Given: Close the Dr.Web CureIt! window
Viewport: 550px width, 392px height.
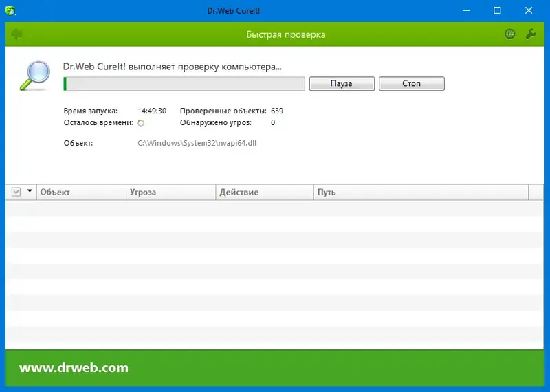Looking at the screenshot, I should click(x=529, y=10).
